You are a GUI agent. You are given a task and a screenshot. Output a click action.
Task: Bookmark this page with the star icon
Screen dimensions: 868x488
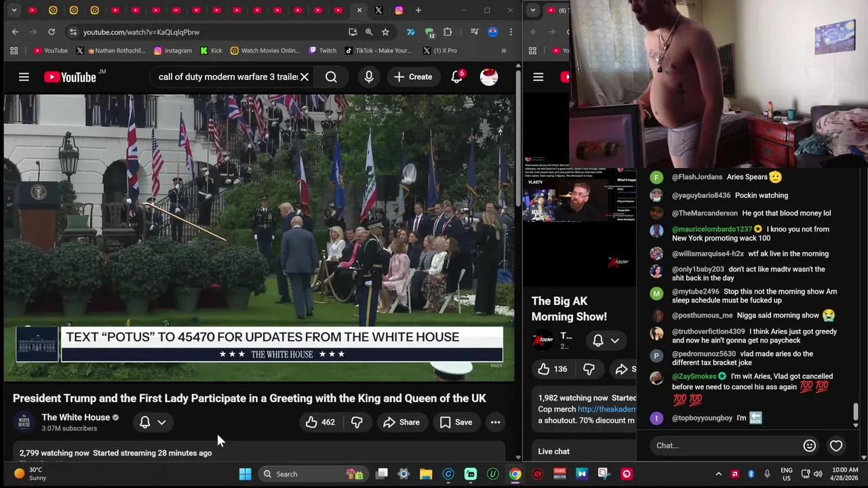pyautogui.click(x=385, y=32)
